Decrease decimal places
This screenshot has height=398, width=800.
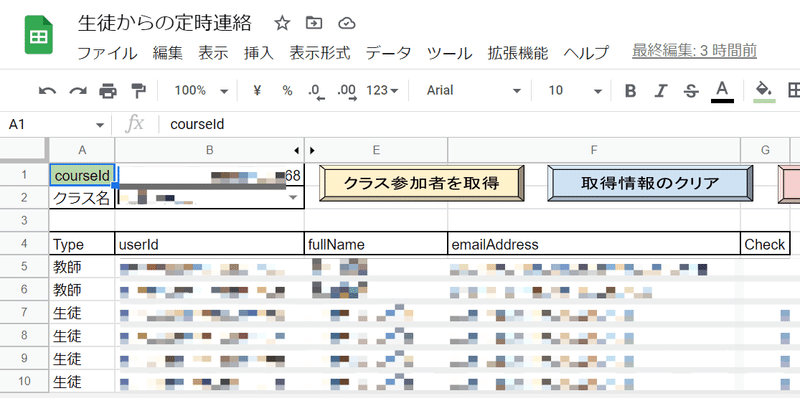316,92
